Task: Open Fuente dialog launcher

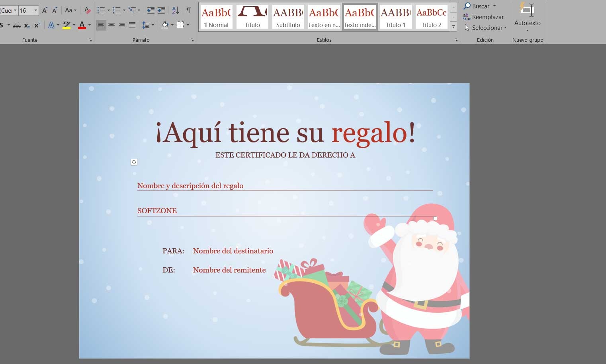Action: point(90,40)
